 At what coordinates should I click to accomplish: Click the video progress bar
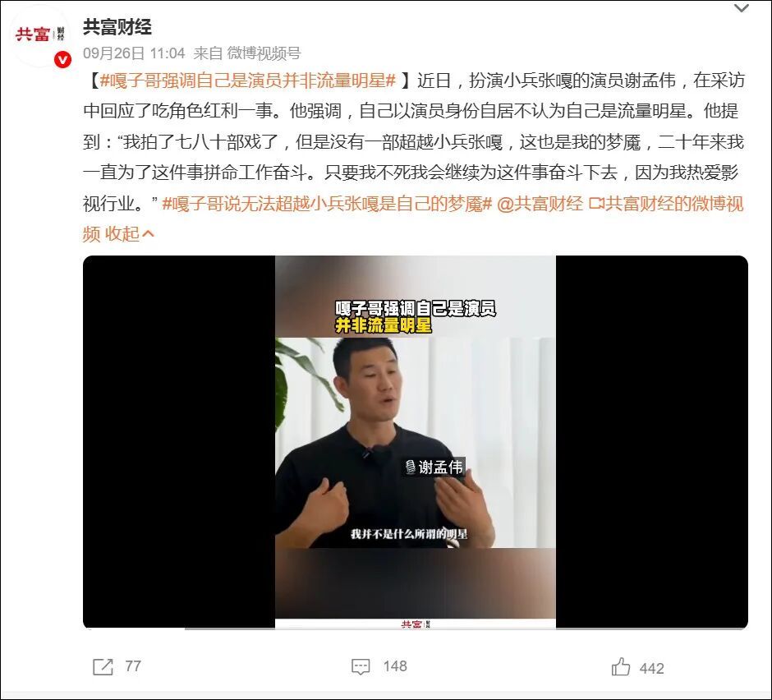[x=415, y=628]
